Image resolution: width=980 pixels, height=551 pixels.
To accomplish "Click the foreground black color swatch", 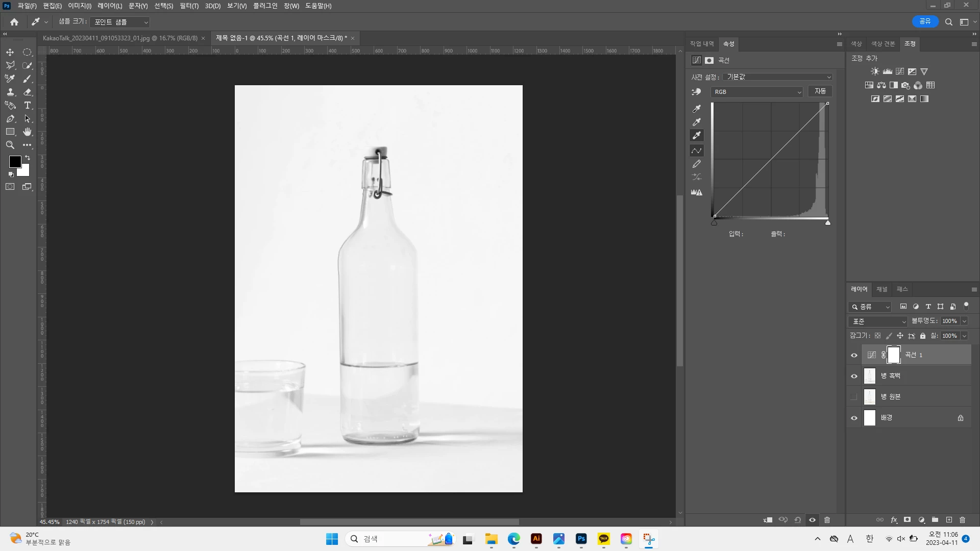I will click(14, 162).
